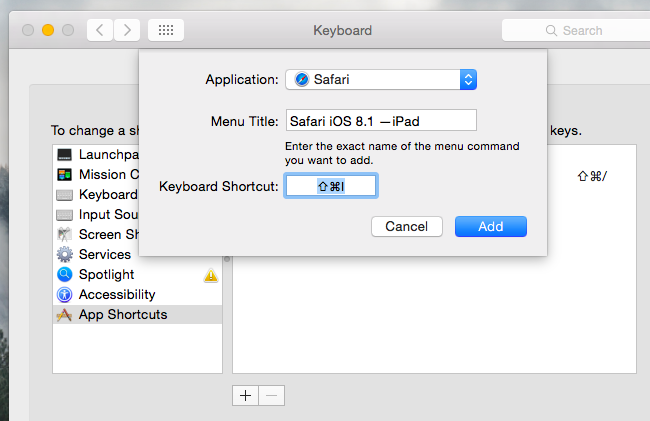Viewport: 650px width, 421px height.
Task: Select the Screen Shots icon in the list
Action: 64,235
